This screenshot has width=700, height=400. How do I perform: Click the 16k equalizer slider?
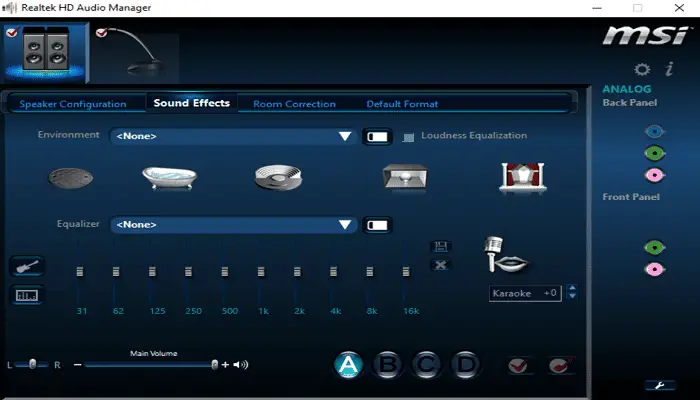click(406, 271)
